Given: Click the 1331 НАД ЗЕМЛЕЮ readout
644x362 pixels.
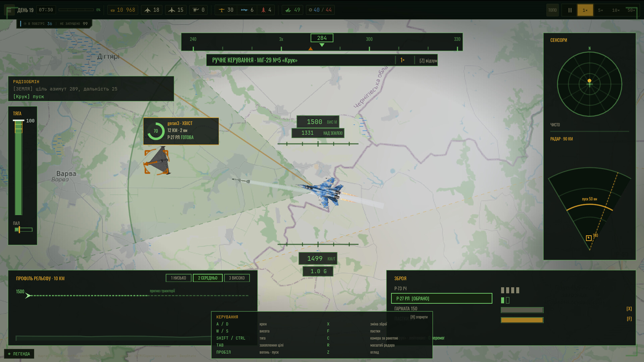Looking at the screenshot, I should pyautogui.click(x=318, y=133).
